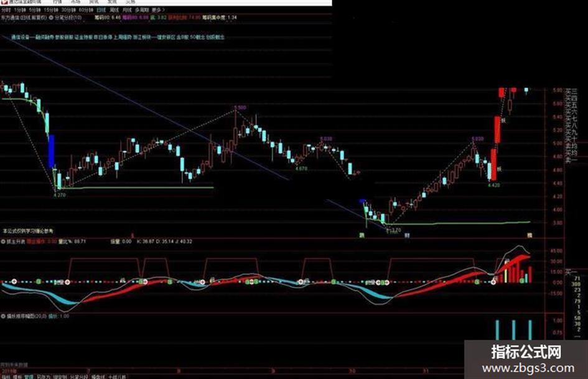
Task: Switch to the 月线 monthly chart tab
Action: [127, 10]
